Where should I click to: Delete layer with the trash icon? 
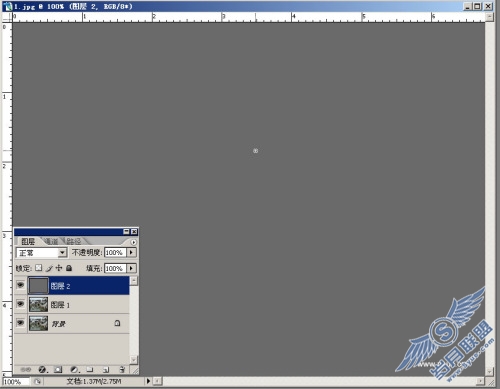[122, 369]
